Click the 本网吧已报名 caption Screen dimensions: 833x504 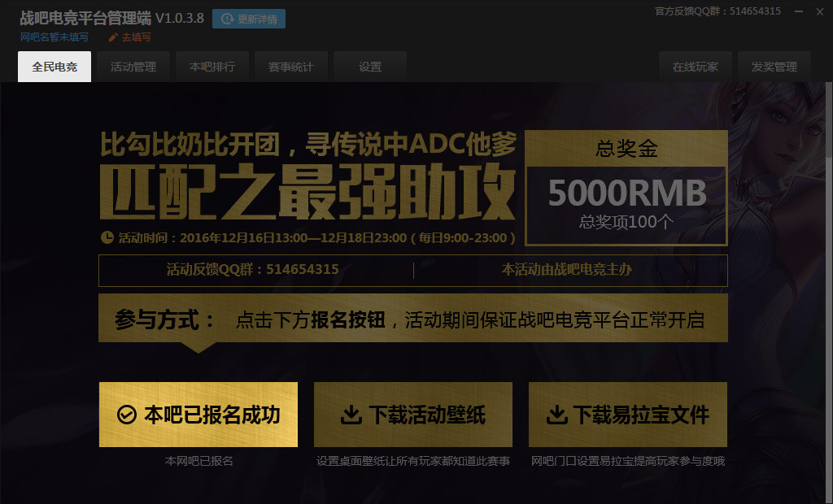pos(198,461)
